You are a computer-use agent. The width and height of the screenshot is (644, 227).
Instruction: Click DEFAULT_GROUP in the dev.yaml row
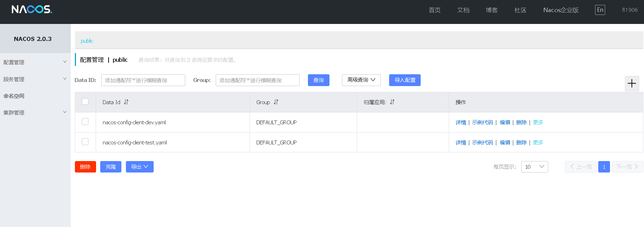[276, 122]
